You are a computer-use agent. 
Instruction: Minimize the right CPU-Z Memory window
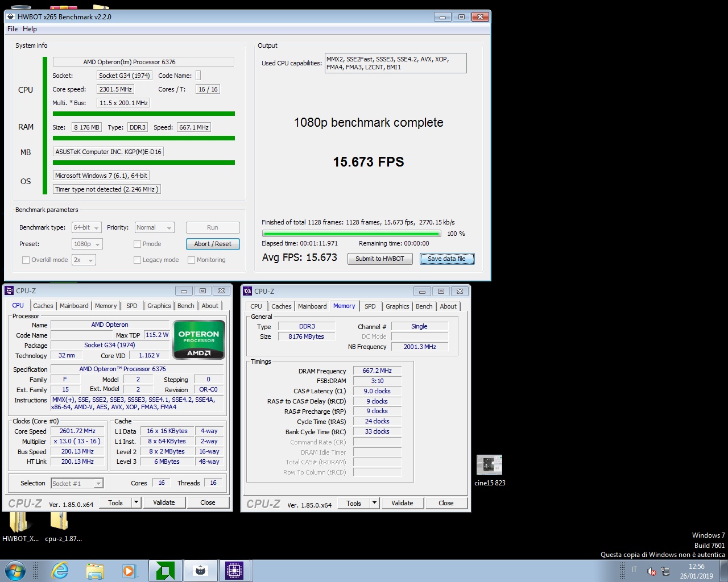pos(422,291)
